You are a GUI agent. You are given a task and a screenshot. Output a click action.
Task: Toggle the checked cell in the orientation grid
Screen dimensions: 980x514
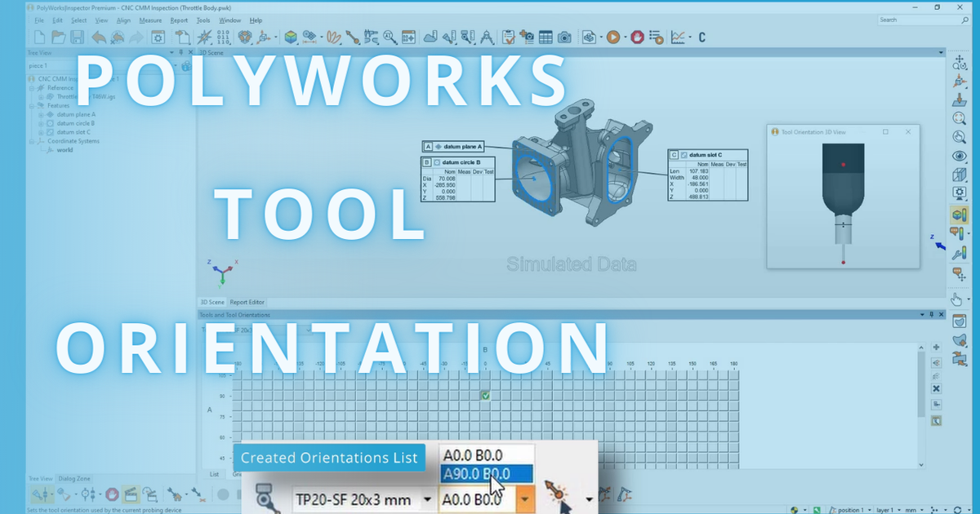pyautogui.click(x=485, y=395)
